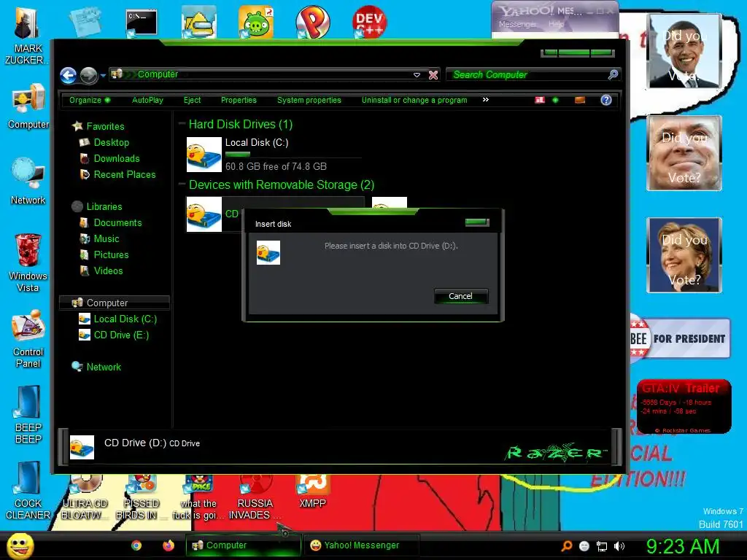Select Network in navigation pane

(104, 367)
